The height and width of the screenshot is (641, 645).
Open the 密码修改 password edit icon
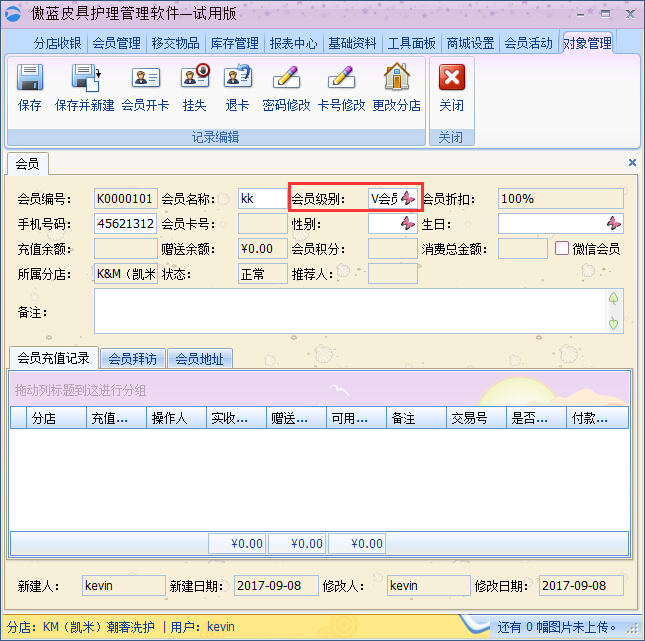[286, 78]
